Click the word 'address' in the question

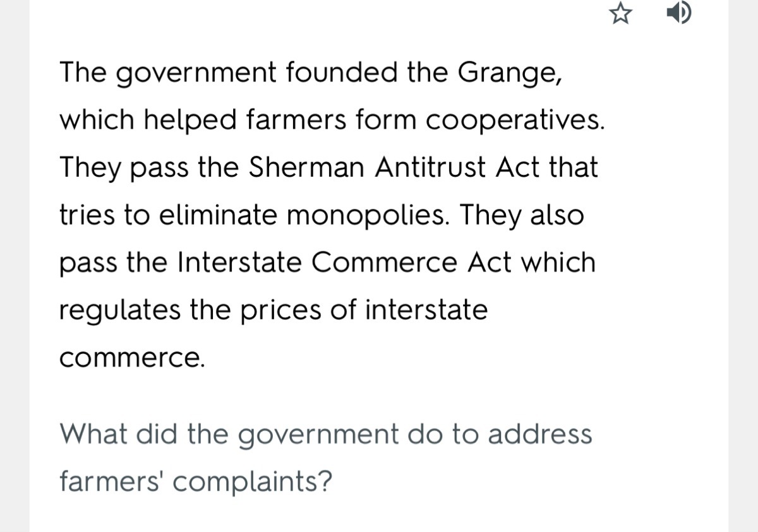tap(540, 434)
